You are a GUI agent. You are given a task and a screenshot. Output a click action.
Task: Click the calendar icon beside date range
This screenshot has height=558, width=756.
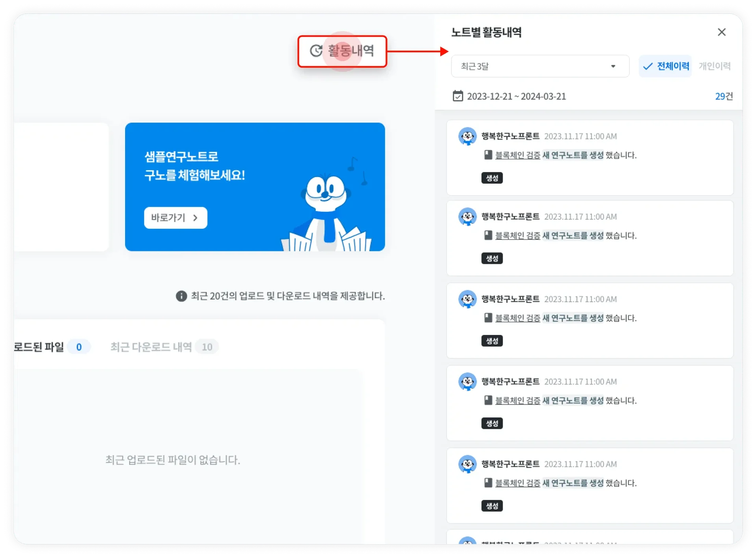coord(458,96)
